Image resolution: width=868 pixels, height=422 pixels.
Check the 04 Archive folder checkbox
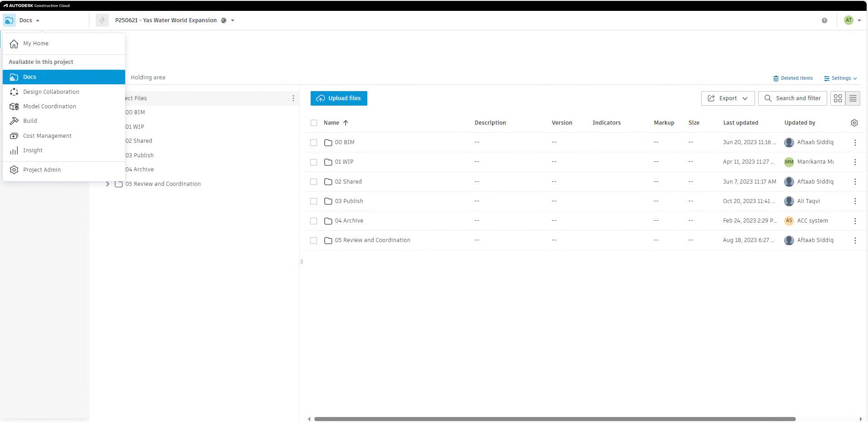point(313,221)
